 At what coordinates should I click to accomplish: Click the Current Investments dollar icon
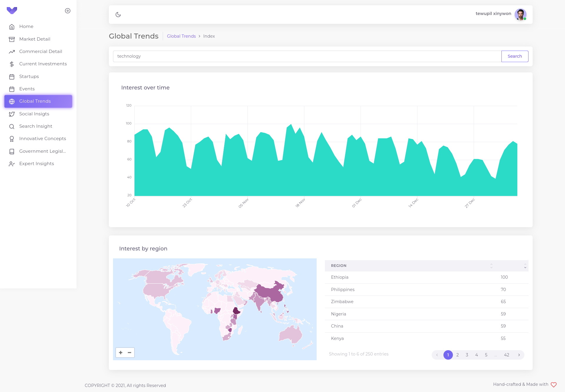[x=12, y=64]
